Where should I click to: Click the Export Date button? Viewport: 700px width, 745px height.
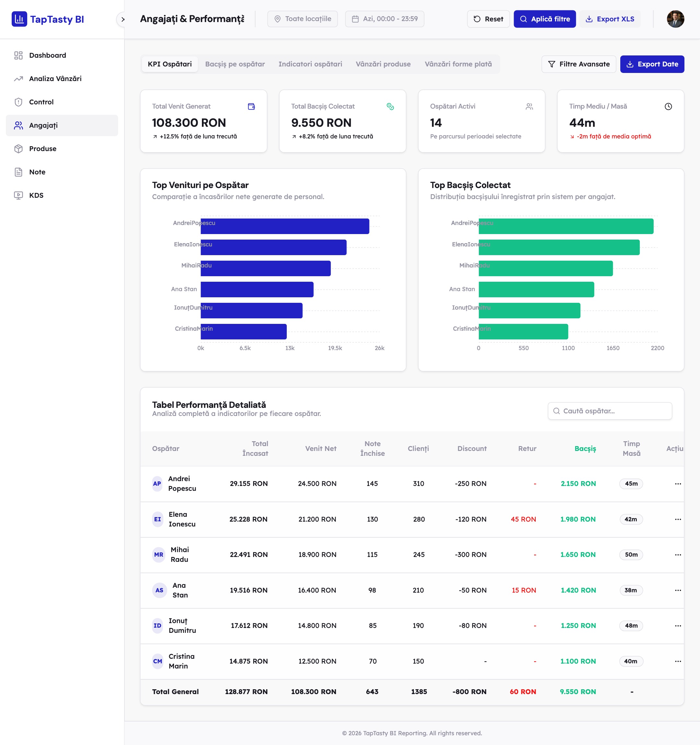click(x=652, y=64)
